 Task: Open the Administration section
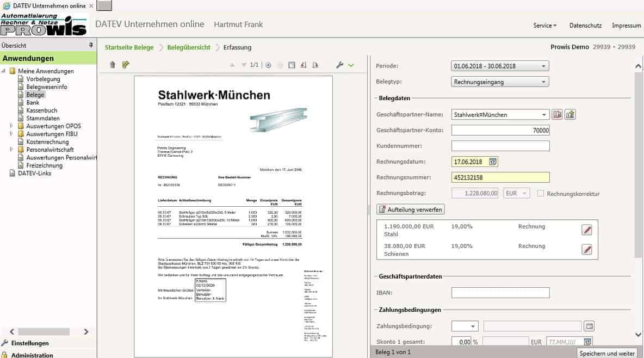[x=32, y=355]
